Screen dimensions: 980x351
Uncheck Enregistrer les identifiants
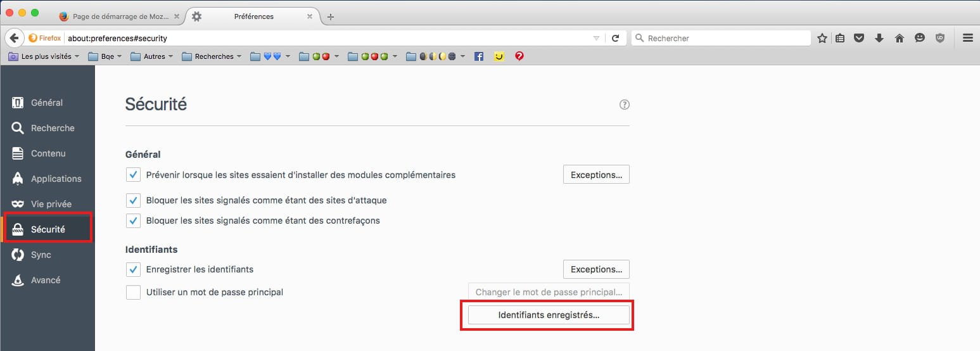point(133,269)
